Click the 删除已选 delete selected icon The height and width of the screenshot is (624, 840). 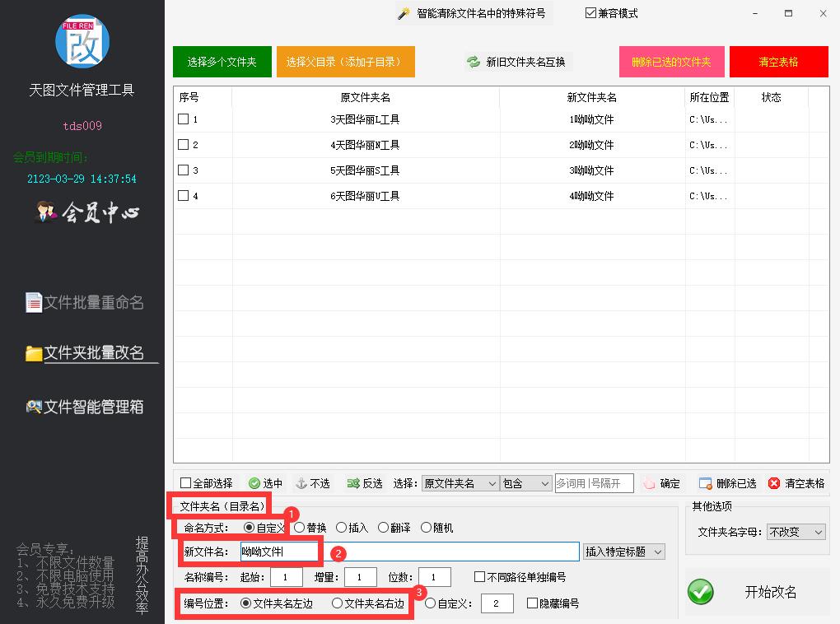pyautogui.click(x=705, y=483)
